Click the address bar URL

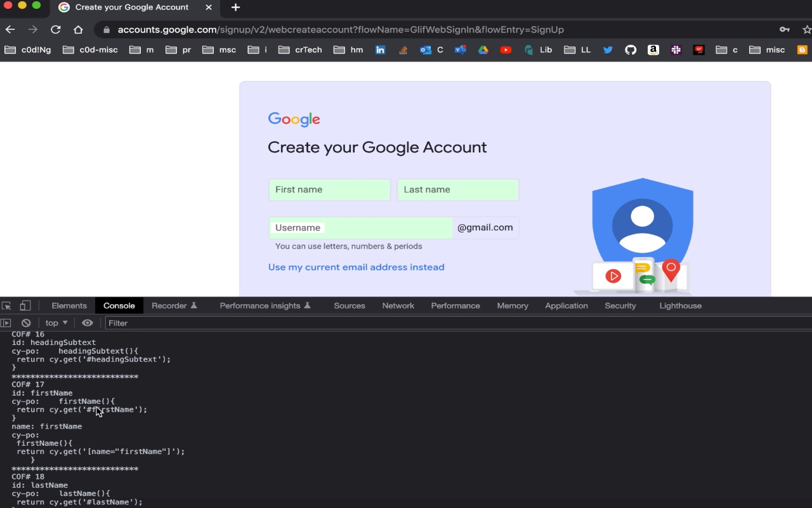point(341,29)
